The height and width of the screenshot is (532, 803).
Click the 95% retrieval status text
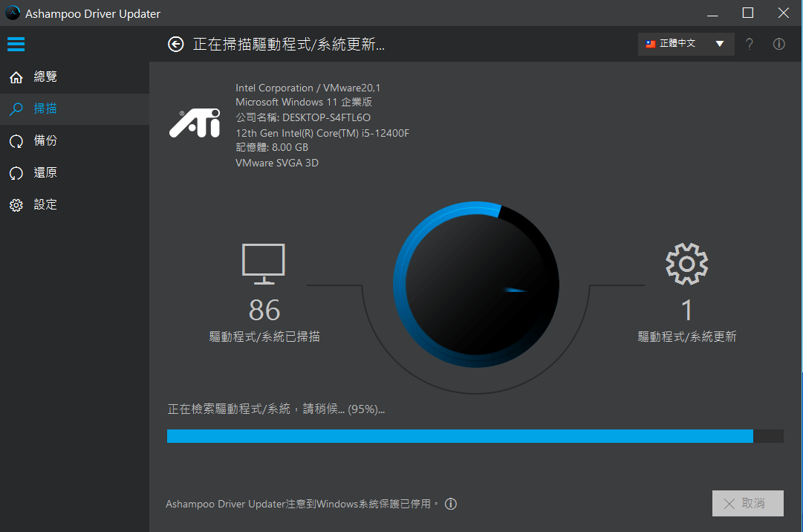(276, 409)
